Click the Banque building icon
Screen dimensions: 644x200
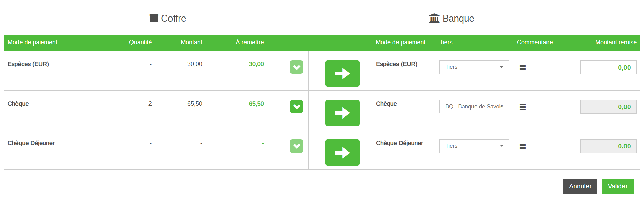point(434,18)
